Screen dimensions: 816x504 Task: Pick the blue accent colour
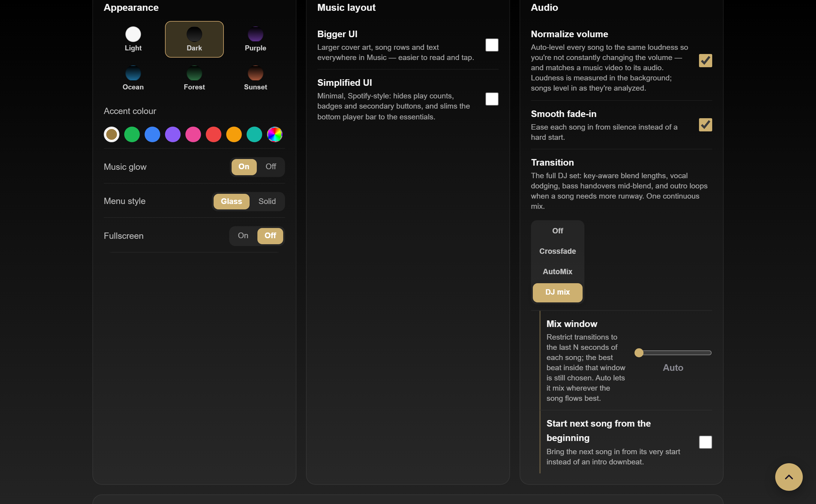[x=152, y=135]
